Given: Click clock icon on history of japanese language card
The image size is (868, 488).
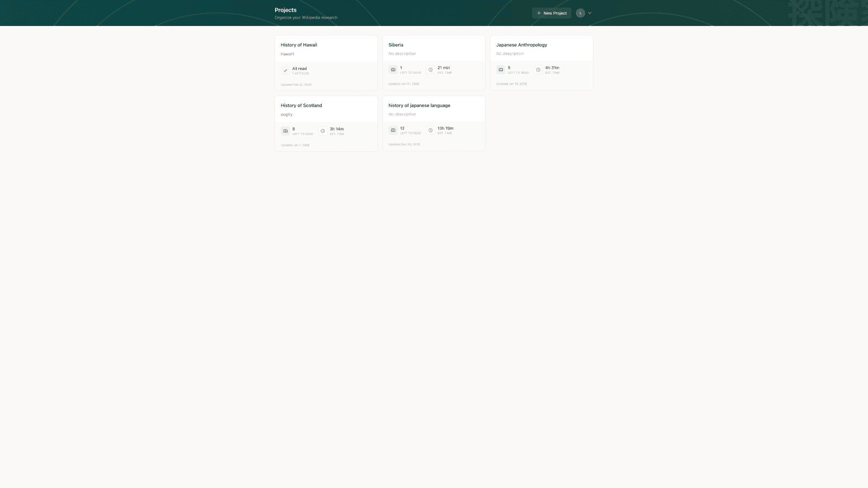Looking at the screenshot, I should pyautogui.click(x=431, y=130).
